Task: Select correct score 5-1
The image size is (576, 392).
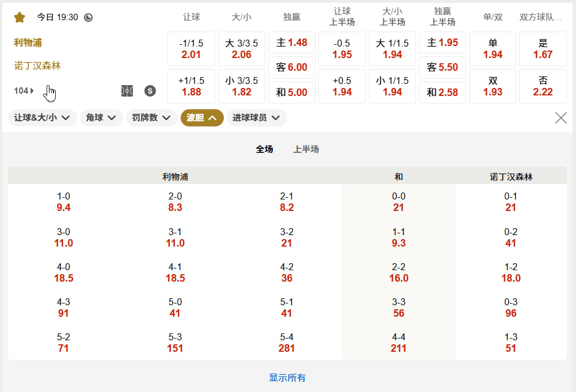Action: pyautogui.click(x=287, y=308)
